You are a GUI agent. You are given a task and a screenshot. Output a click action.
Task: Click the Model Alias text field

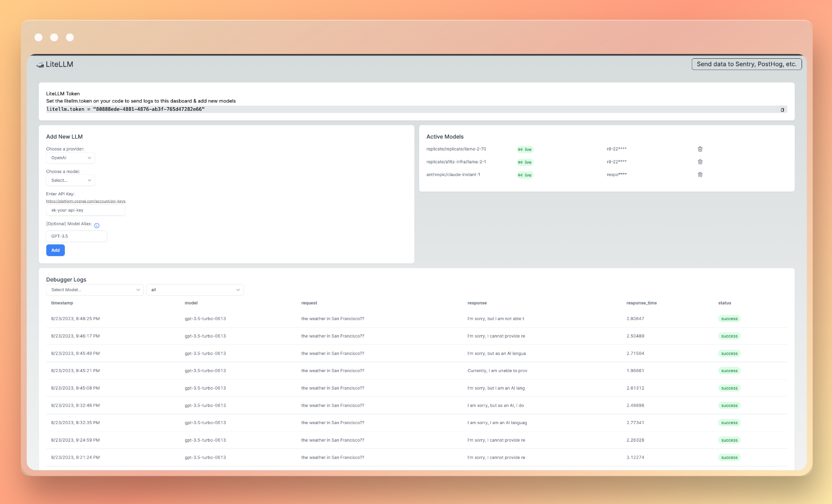[x=76, y=236]
